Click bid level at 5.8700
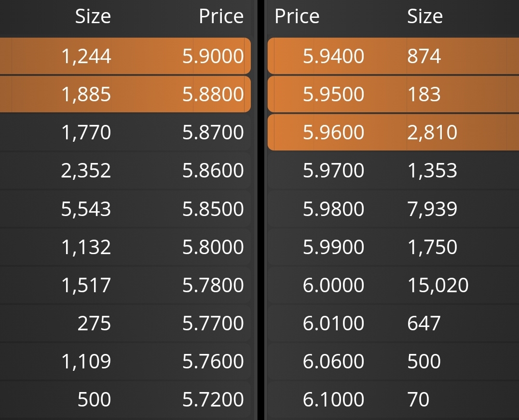 (125, 132)
